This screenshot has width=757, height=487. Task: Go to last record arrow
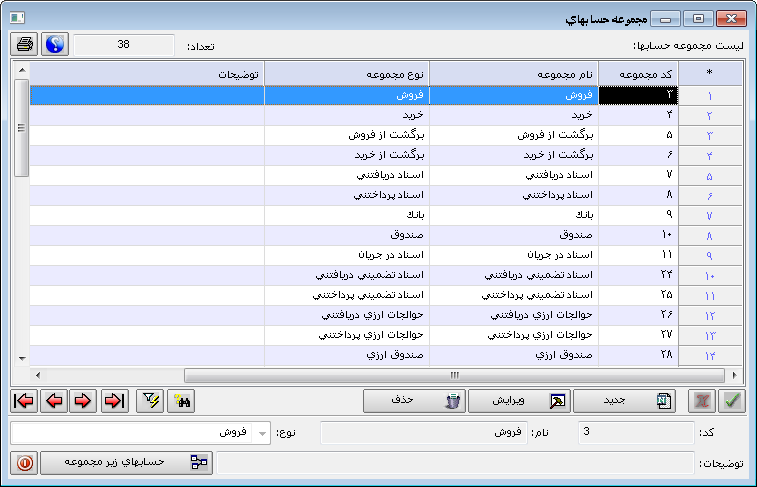[114, 401]
